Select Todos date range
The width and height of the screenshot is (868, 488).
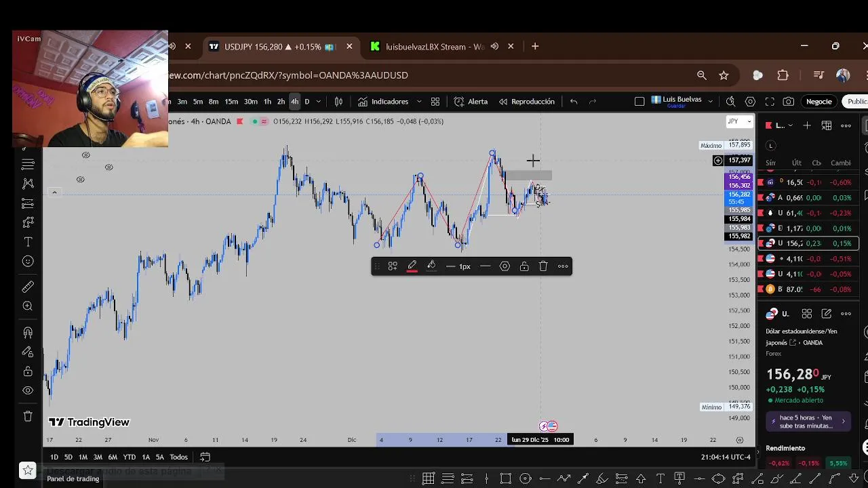pos(178,457)
